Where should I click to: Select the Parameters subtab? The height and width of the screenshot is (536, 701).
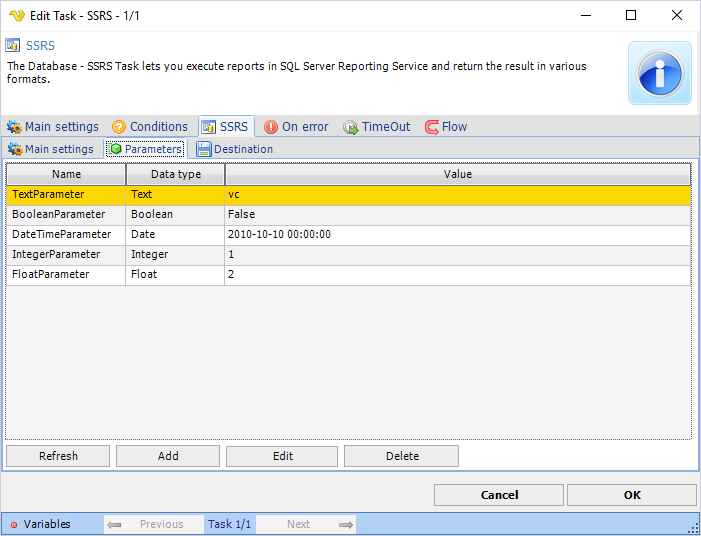146,149
